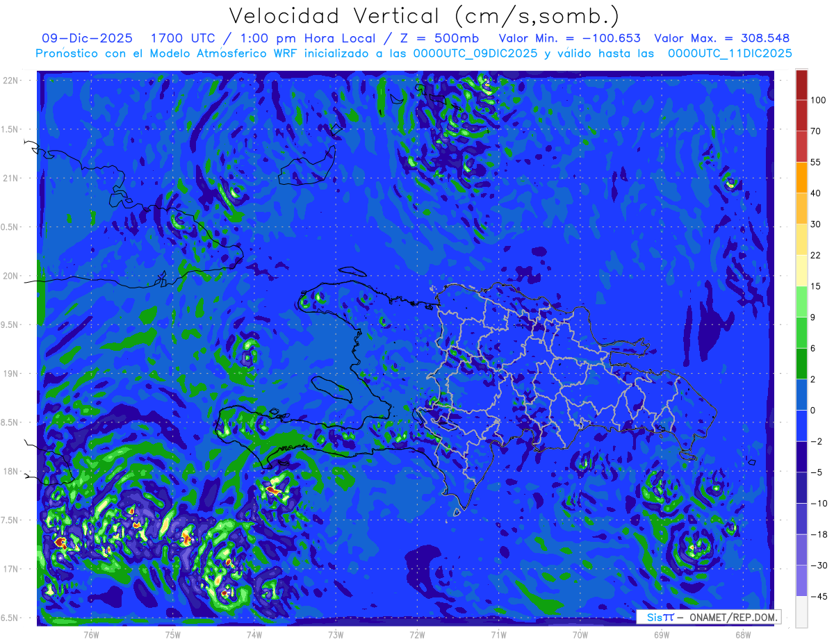Click the swatch between -18 and -10

[801, 519]
